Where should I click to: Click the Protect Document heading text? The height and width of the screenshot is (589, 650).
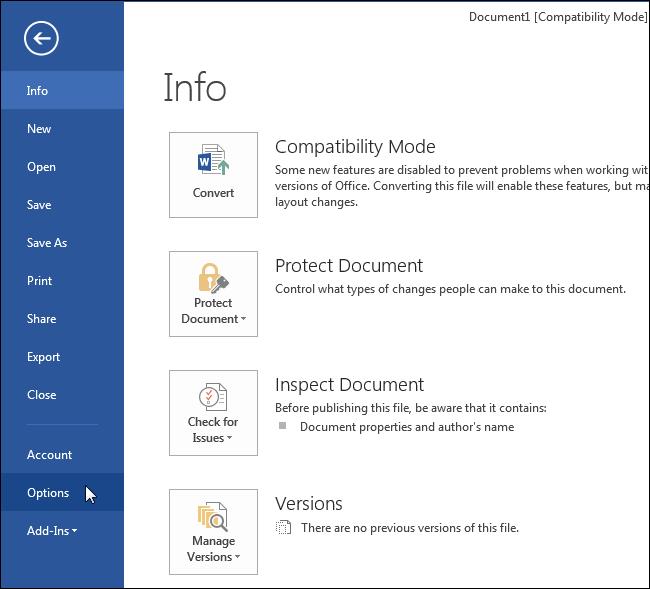coord(349,266)
